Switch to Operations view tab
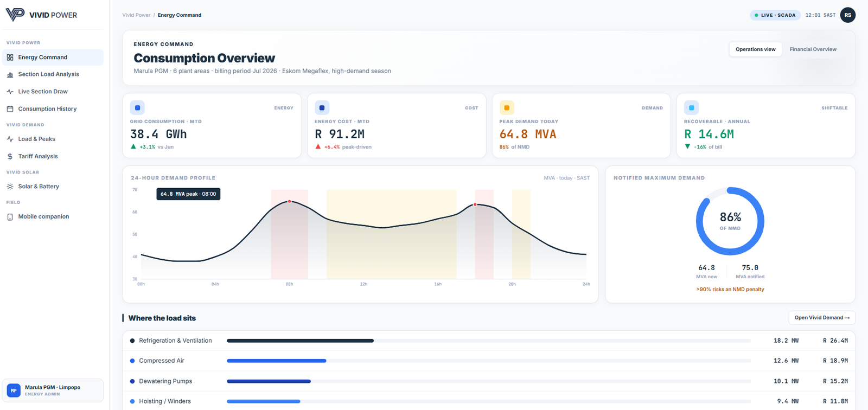868x410 pixels. 755,49
